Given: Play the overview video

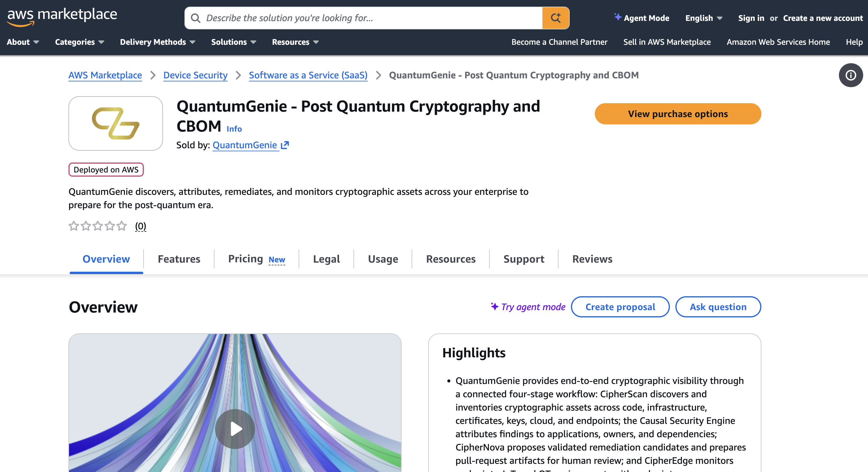Looking at the screenshot, I should coord(235,428).
